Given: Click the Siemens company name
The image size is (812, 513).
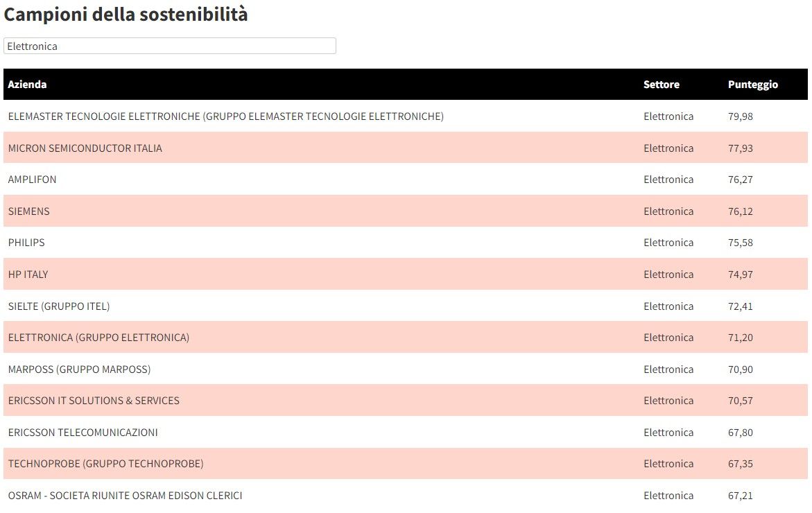Looking at the screenshot, I should click(29, 211).
